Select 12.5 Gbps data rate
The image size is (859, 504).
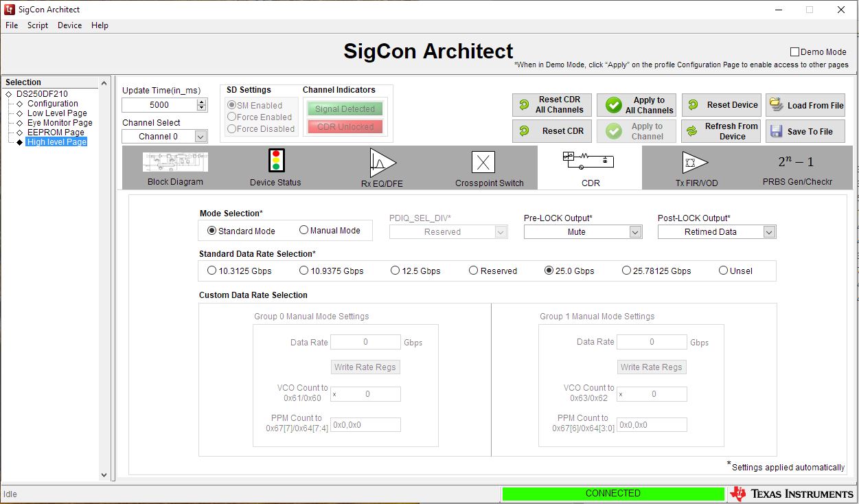coord(395,271)
